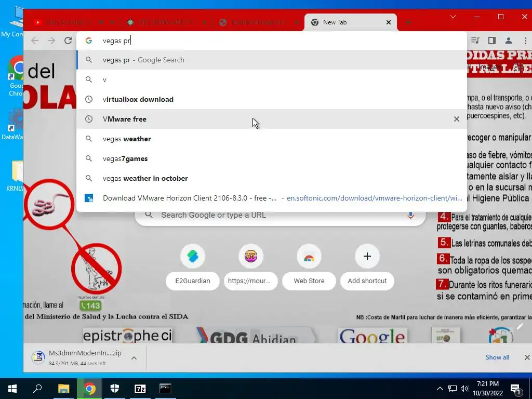The width and height of the screenshot is (532, 399).
Task: Pick 'vegas weather in october' suggestion
Action: coord(271,179)
